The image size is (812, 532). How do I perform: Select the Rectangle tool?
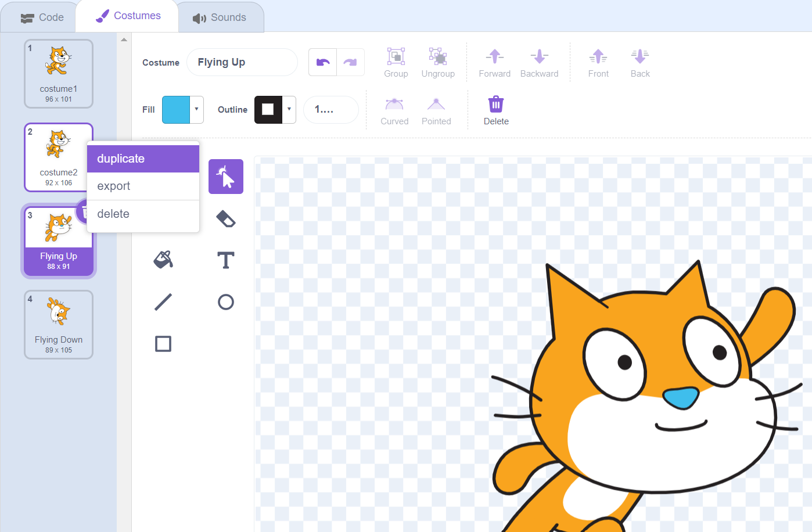(163, 344)
